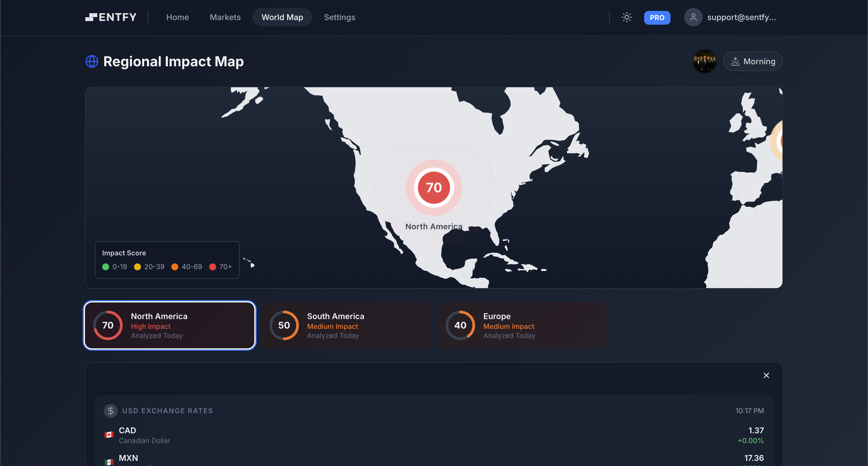The width and height of the screenshot is (868, 466).
Task: Click the dollar icon in USD Exchange Rates header
Action: pyautogui.click(x=111, y=410)
